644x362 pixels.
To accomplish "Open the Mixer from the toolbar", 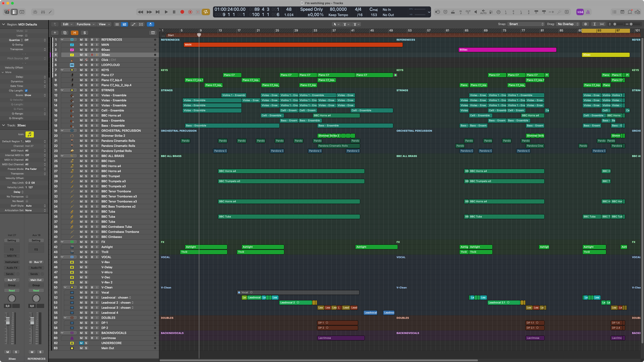I will [x=43, y=12].
